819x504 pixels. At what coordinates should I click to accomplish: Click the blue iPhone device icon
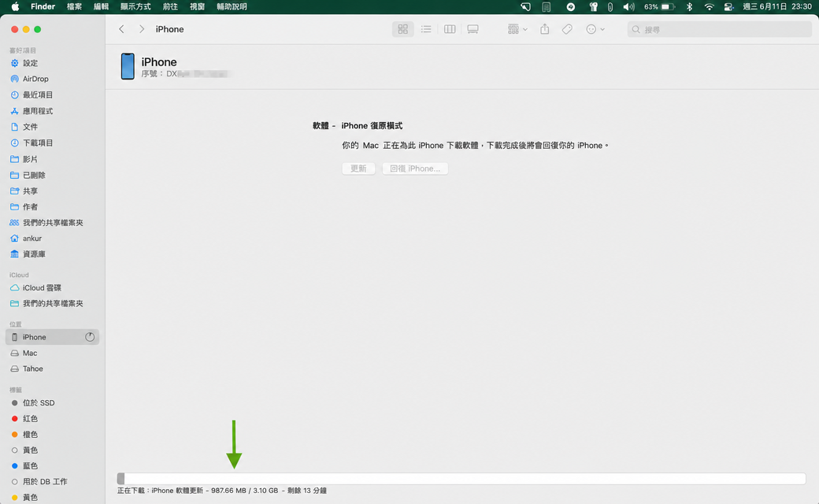(128, 66)
